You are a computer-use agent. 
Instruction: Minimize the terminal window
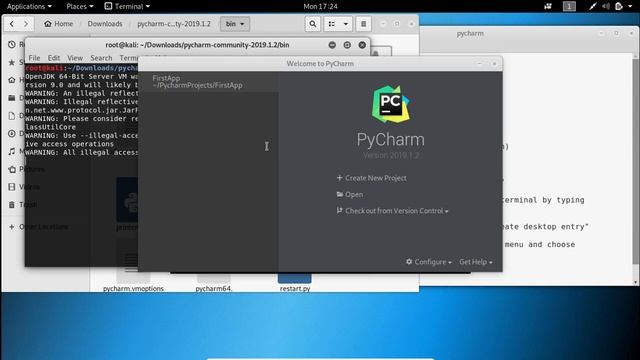[x=332, y=45]
